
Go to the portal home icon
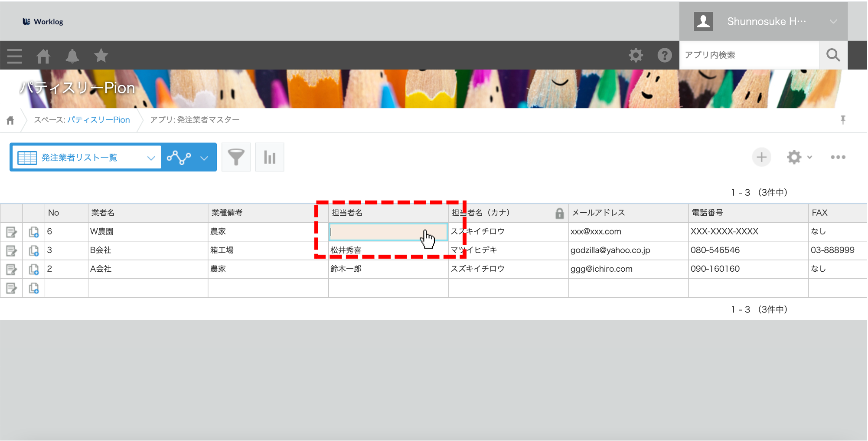pyautogui.click(x=43, y=56)
